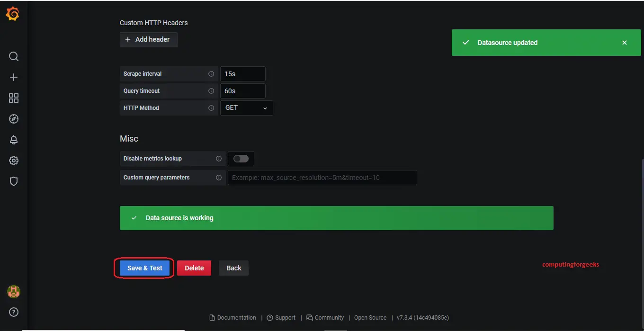Click the Save & Test button

click(143, 268)
